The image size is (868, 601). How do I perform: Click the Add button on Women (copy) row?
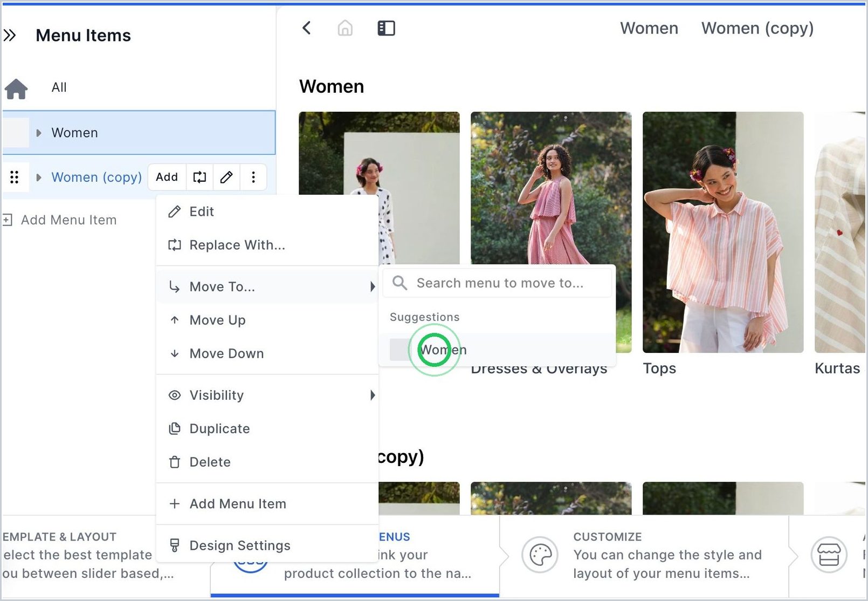click(167, 177)
